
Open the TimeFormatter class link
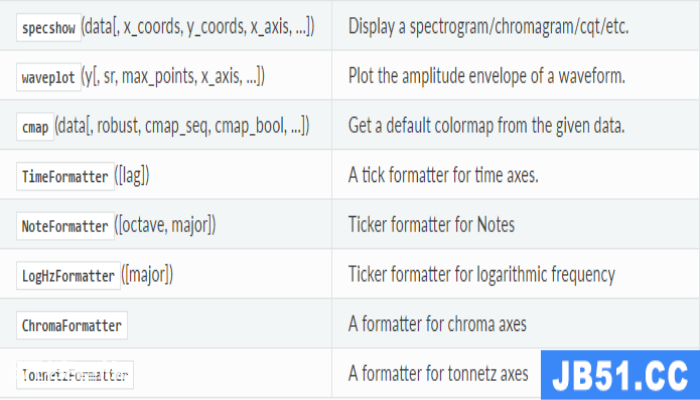(65, 176)
